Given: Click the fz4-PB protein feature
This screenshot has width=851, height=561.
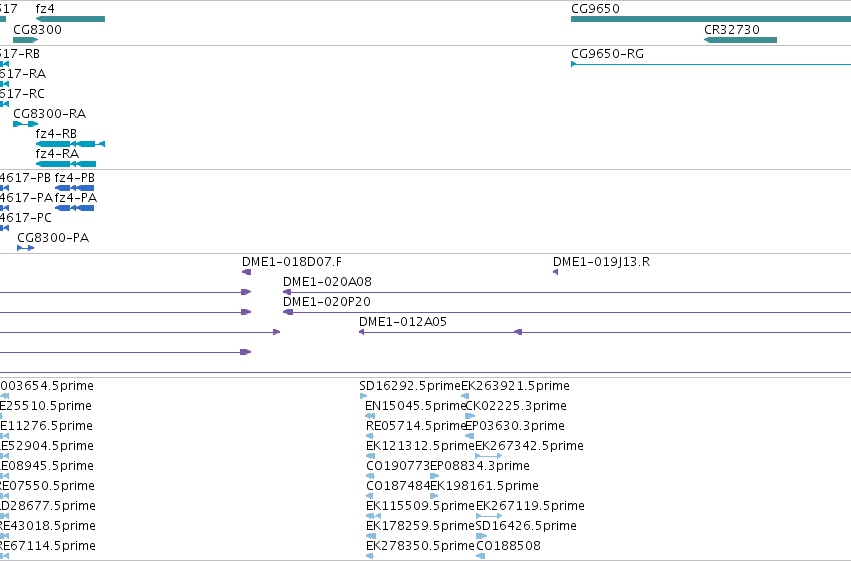Looking at the screenshot, I should [x=74, y=188].
